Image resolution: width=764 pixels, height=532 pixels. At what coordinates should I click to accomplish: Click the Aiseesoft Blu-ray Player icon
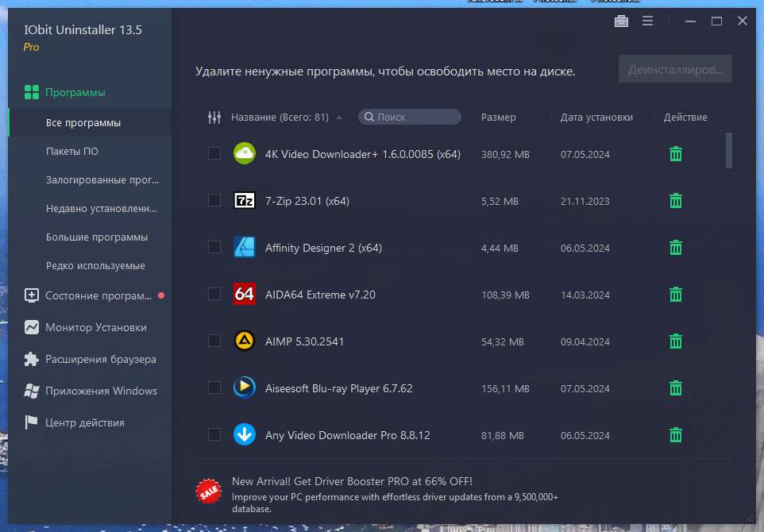245,387
